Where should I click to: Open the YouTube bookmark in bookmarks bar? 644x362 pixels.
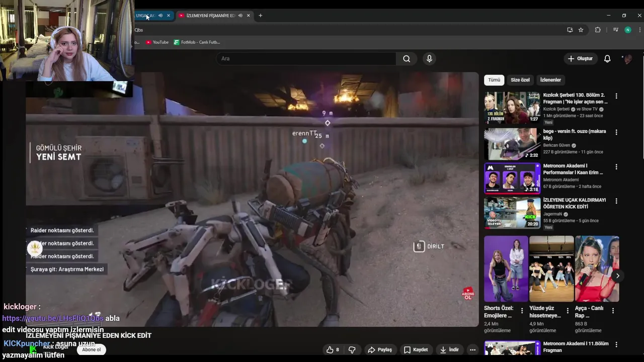[x=157, y=42]
